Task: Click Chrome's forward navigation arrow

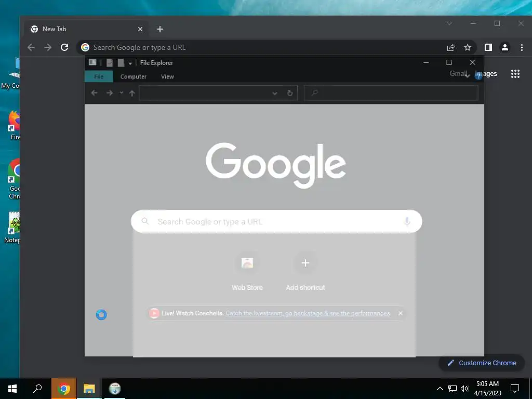Action: click(48, 47)
